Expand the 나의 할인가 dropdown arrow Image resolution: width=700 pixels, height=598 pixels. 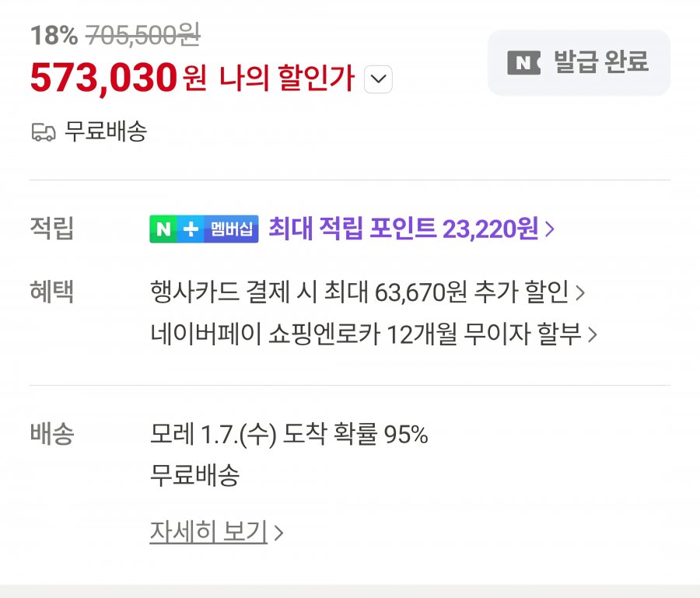pyautogui.click(x=378, y=79)
